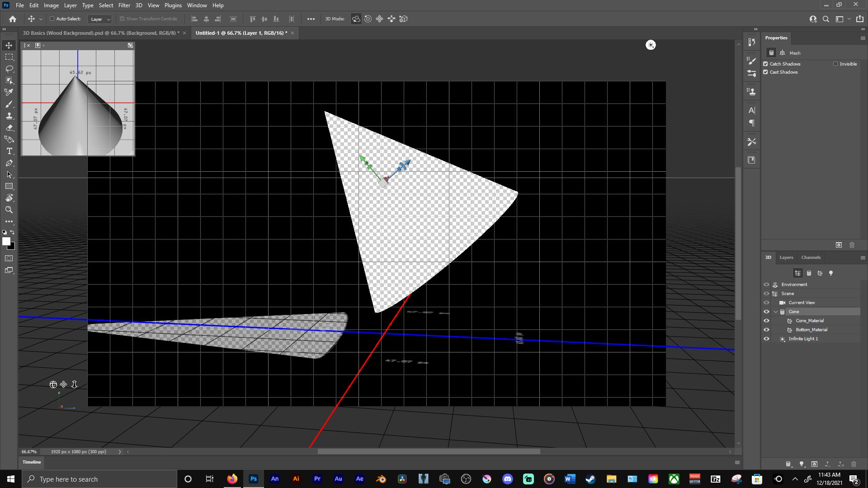
Task: Enable the Invisible checkbox in Properties
Action: (x=836, y=64)
